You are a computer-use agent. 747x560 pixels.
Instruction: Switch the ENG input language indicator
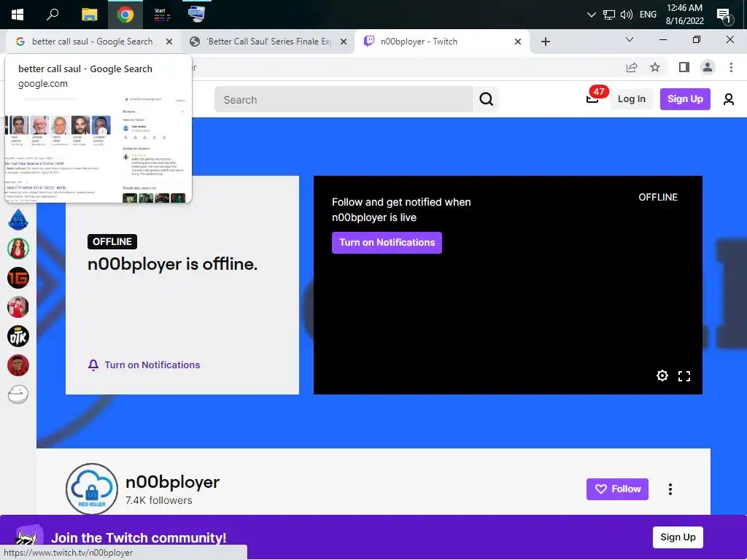point(648,15)
